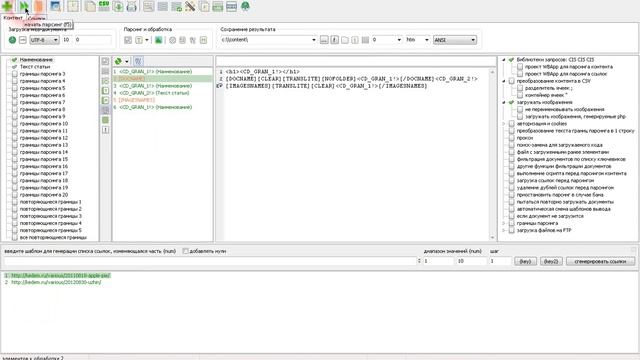640x360 pixels.
Task: Click the green download-arrow toolbar icon
Action: point(118,6)
